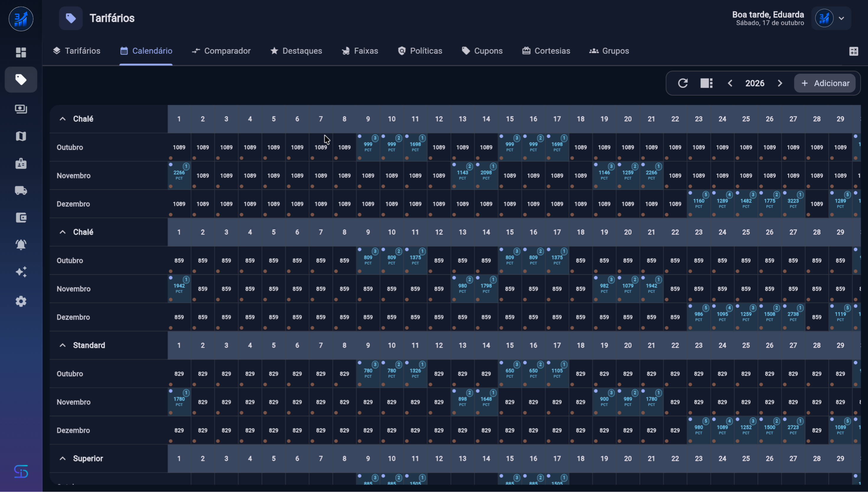The width and height of the screenshot is (868, 492).
Task: Switch to the Tarifários tab
Action: (77, 51)
